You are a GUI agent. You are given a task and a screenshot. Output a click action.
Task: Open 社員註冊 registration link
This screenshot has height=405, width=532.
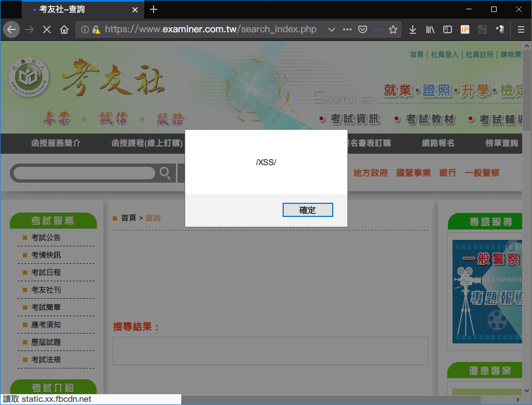[x=479, y=55]
